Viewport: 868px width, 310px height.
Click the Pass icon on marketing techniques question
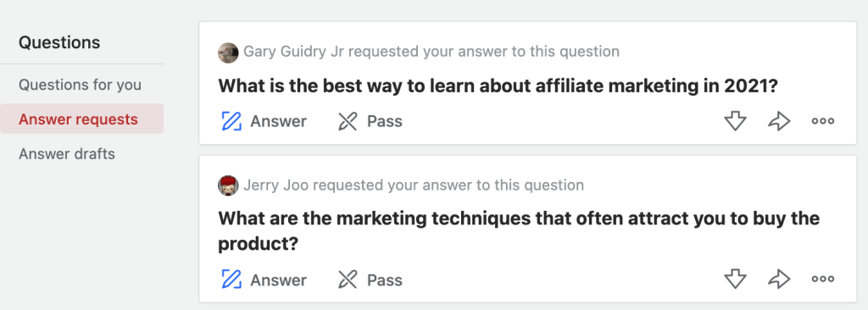[348, 280]
